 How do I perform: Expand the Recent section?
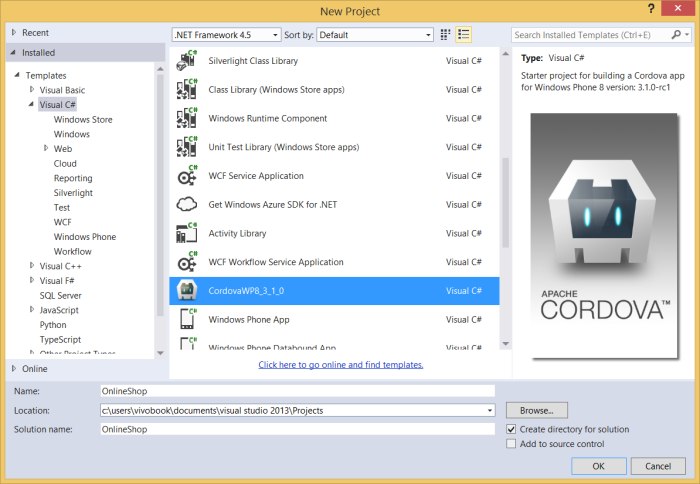click(x=14, y=32)
